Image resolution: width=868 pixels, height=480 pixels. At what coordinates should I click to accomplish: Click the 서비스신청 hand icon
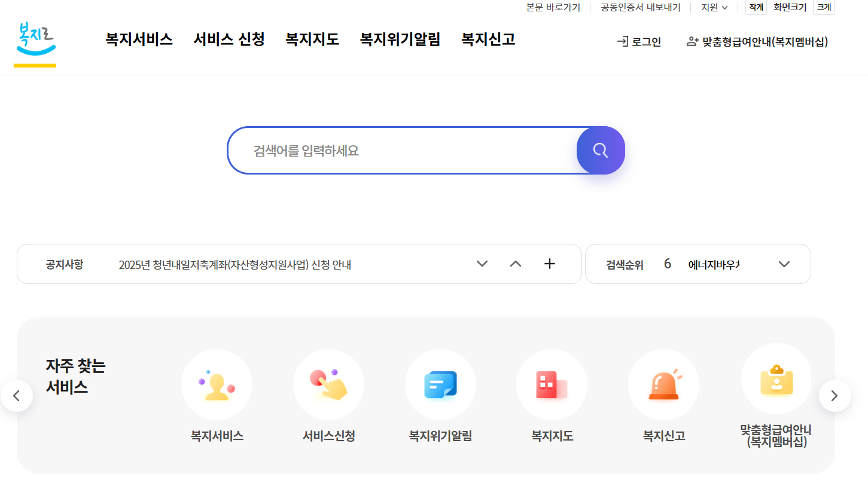point(328,384)
